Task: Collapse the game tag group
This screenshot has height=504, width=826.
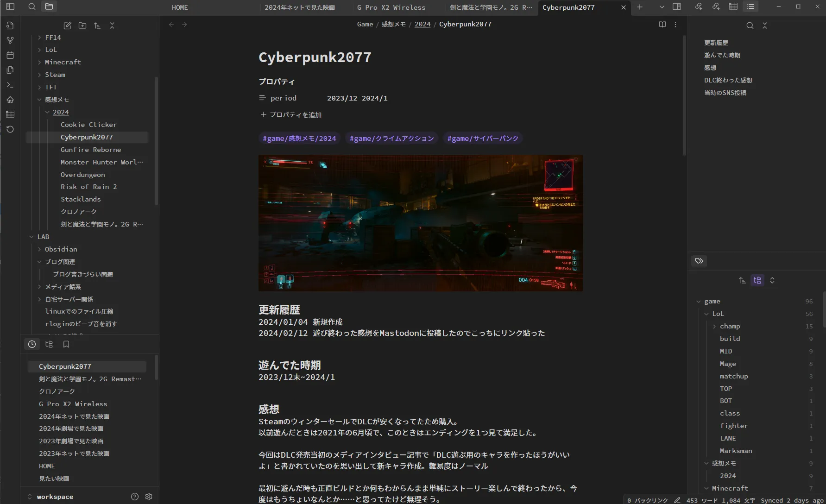Action: (699, 302)
